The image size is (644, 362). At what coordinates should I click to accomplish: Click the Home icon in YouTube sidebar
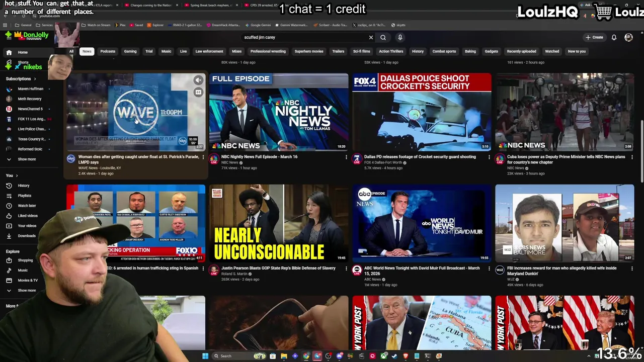coord(9,52)
